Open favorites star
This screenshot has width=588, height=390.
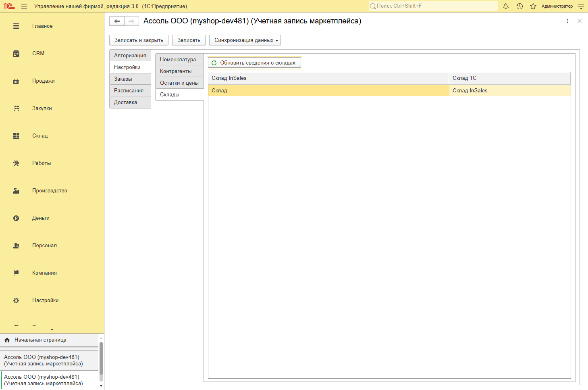click(533, 6)
